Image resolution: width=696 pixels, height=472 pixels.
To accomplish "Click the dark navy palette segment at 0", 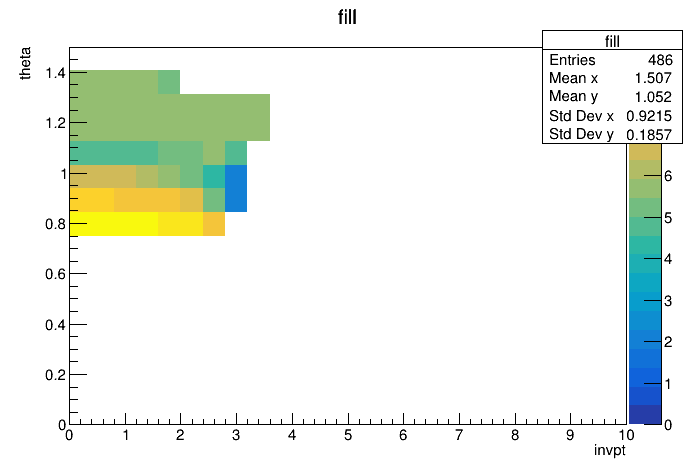I will point(645,415).
